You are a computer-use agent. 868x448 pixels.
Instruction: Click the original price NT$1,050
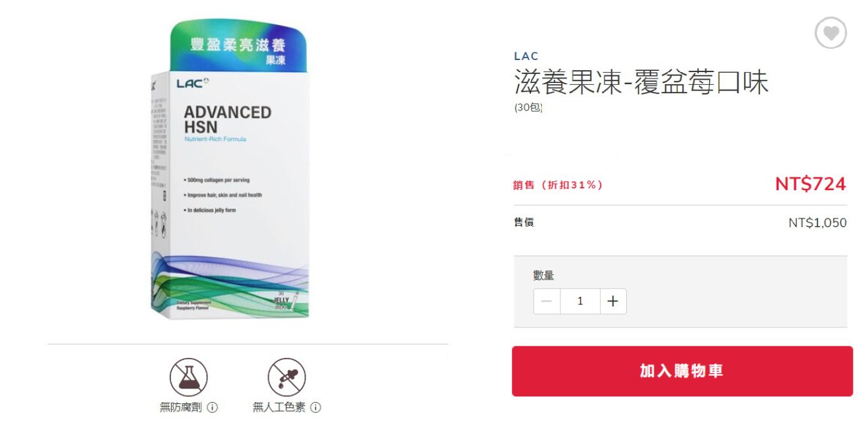pyautogui.click(x=818, y=223)
